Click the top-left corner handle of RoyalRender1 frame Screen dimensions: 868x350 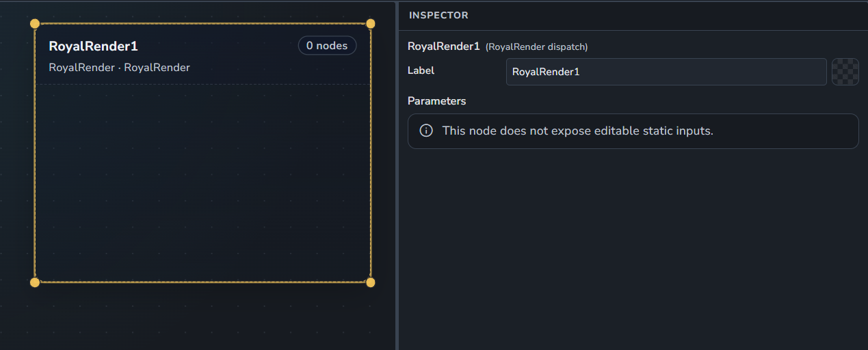(35, 24)
